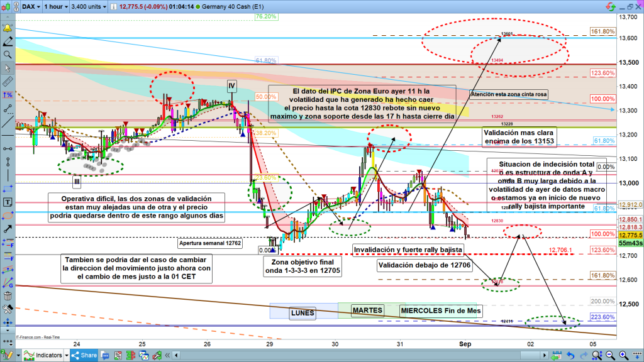644x362 pixels.
Task: Select the text annotation tool
Action: pyautogui.click(x=7, y=203)
